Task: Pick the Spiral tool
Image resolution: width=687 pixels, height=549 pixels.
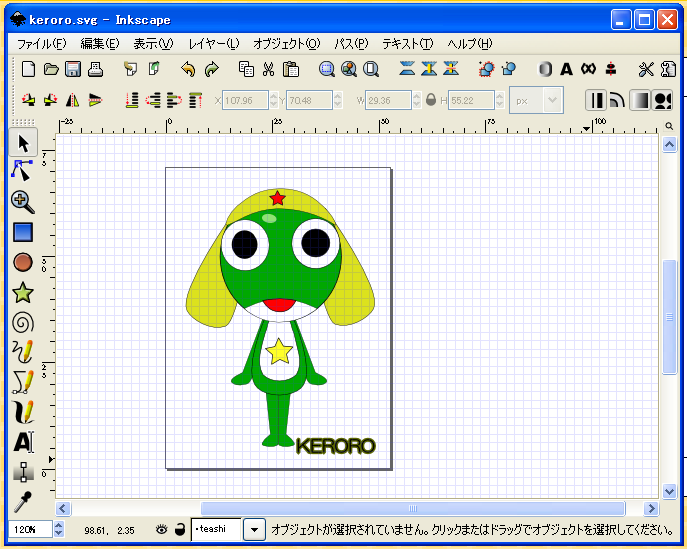Action: (x=23, y=323)
